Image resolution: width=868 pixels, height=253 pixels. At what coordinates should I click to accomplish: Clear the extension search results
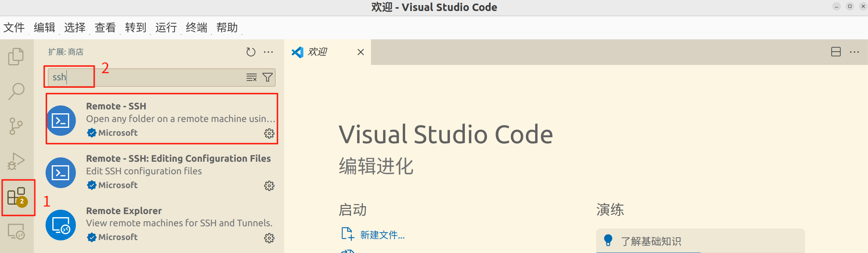(251, 77)
